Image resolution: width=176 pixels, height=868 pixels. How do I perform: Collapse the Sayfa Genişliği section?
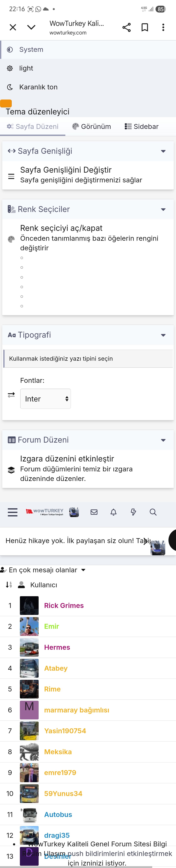[x=163, y=151]
